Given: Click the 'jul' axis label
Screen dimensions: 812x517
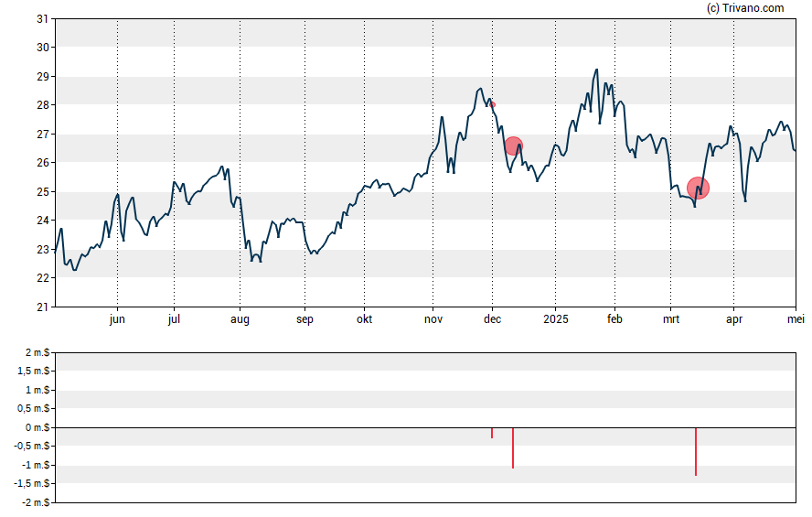Looking at the screenshot, I should point(174,319).
